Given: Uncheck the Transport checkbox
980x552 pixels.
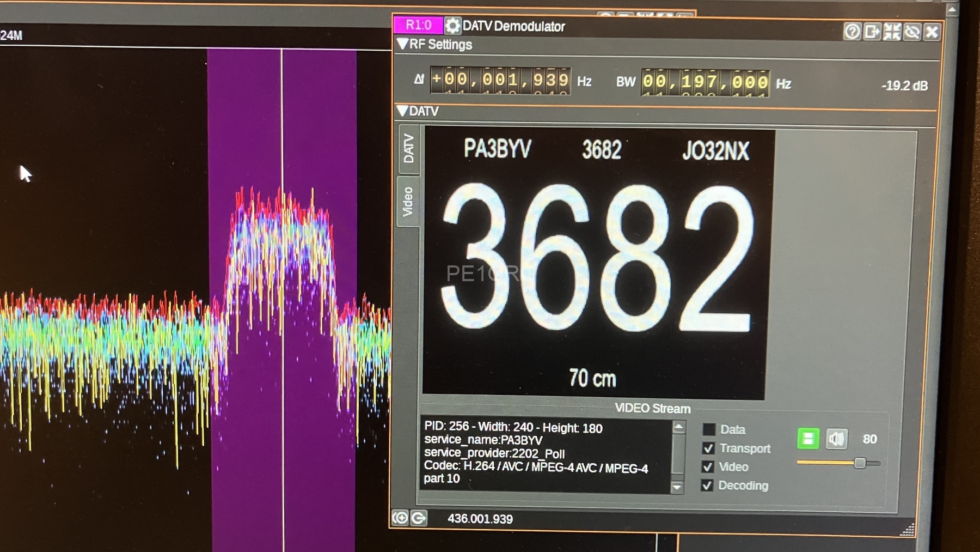Looking at the screenshot, I should pos(708,448).
